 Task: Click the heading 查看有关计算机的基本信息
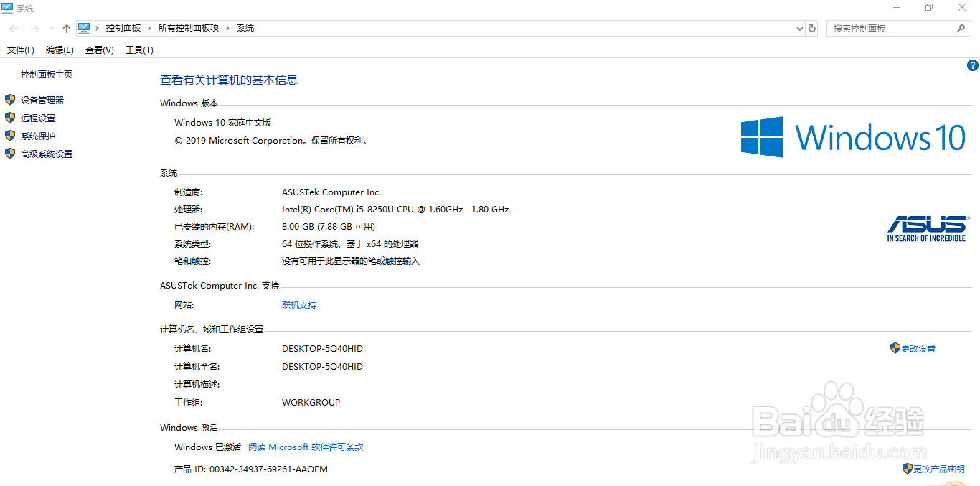tap(229, 80)
